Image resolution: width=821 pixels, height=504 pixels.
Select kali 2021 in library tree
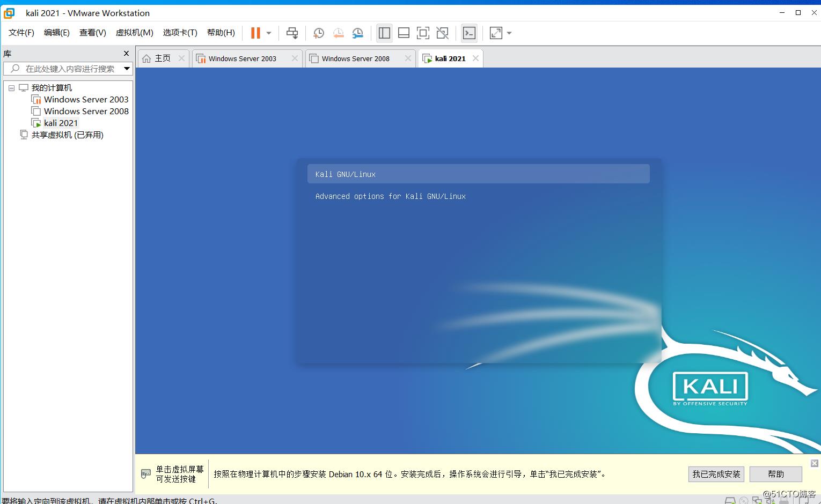pos(61,123)
